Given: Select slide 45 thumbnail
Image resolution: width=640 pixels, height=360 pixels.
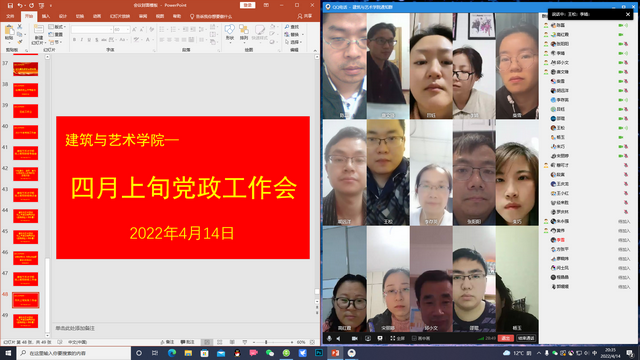Looking at the screenshot, I should coord(25,237).
